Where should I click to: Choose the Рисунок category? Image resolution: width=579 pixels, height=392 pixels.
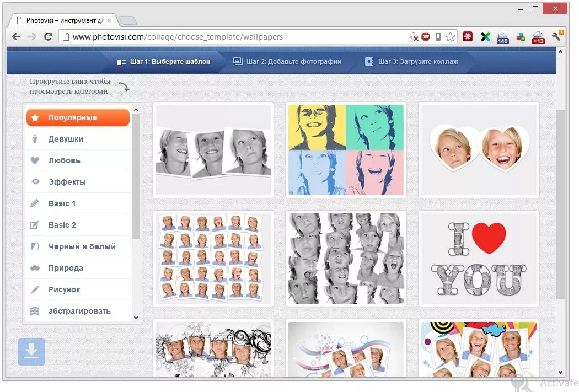[78, 289]
